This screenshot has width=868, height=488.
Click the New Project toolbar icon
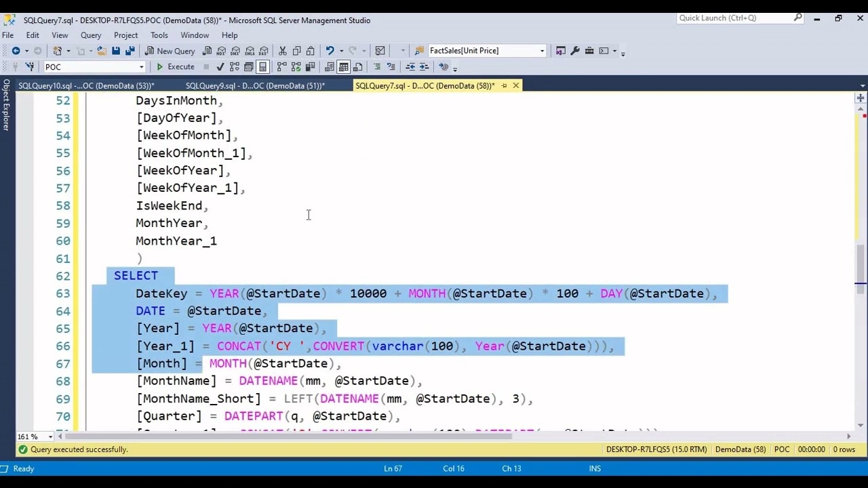57,51
